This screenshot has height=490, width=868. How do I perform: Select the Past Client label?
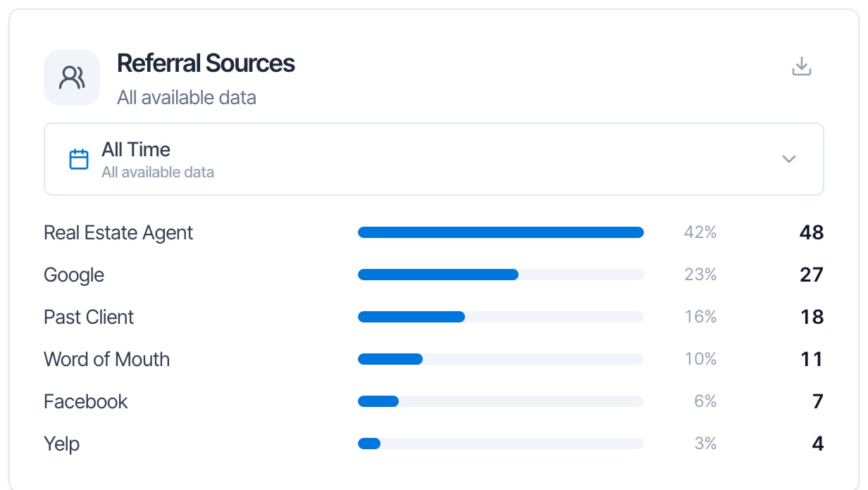89,317
